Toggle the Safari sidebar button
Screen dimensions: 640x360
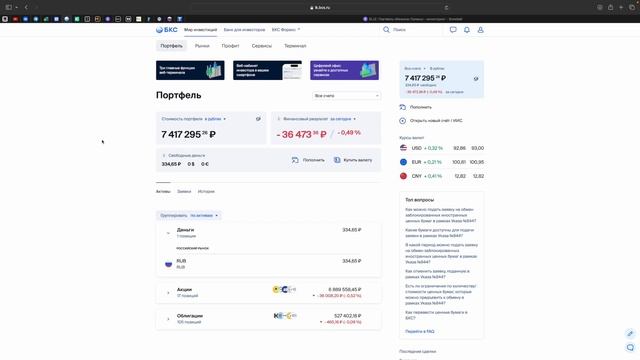(9, 7)
